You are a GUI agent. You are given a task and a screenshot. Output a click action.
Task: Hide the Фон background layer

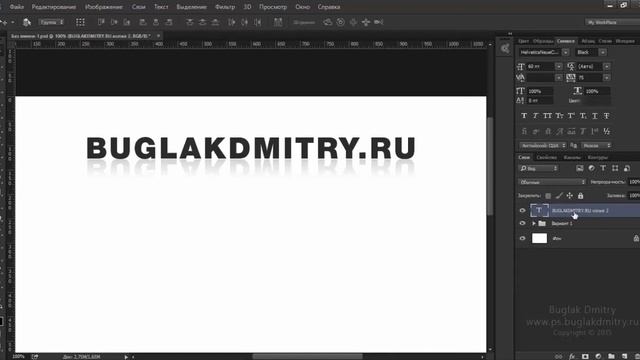click(522, 238)
